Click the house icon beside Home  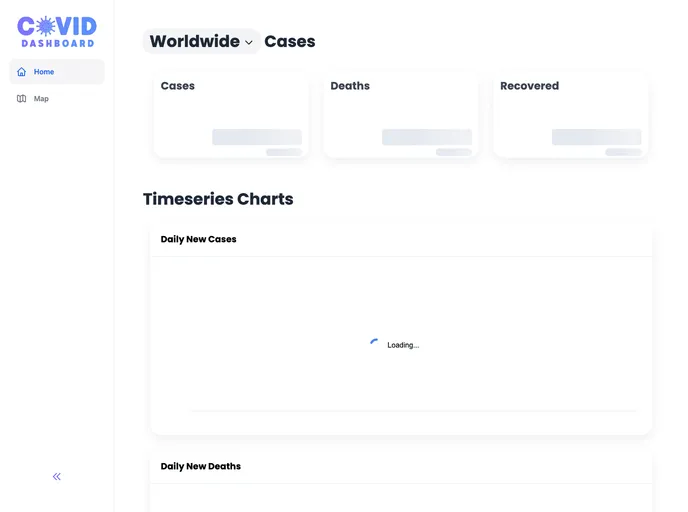21,72
